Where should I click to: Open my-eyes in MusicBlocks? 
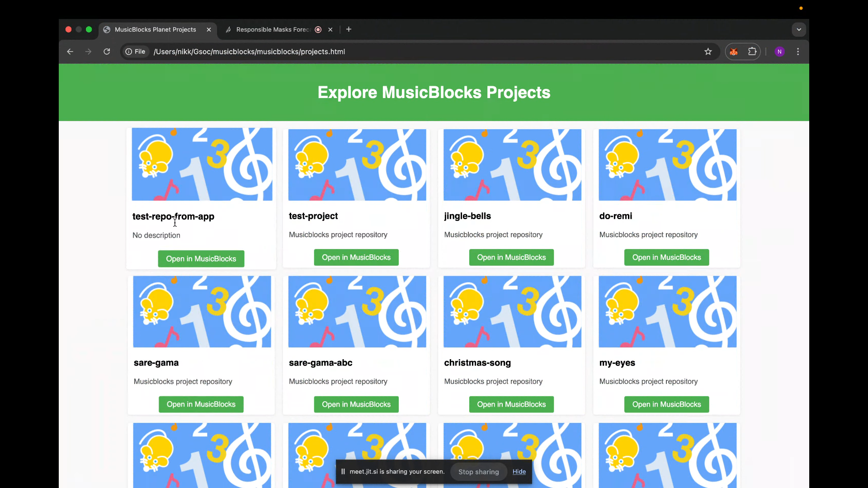tap(666, 404)
